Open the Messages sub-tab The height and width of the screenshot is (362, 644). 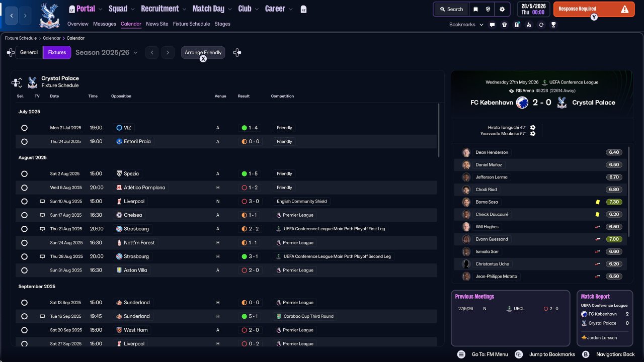105,24
